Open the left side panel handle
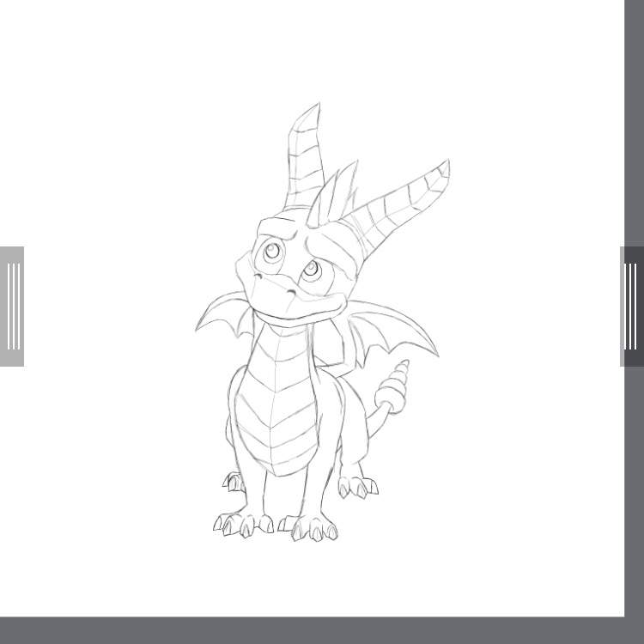The width and height of the screenshot is (644, 644). point(12,307)
